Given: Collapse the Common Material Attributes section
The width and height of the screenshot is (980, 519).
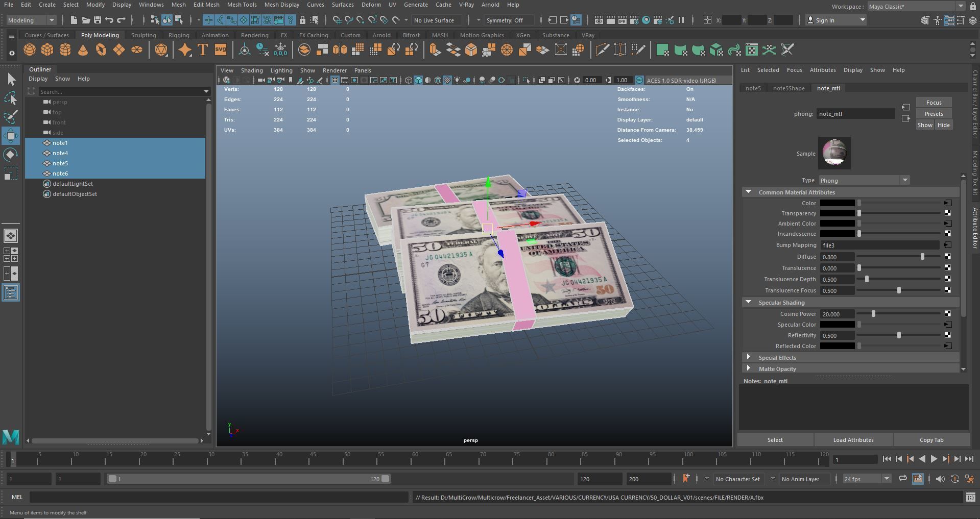Looking at the screenshot, I should click(x=749, y=192).
